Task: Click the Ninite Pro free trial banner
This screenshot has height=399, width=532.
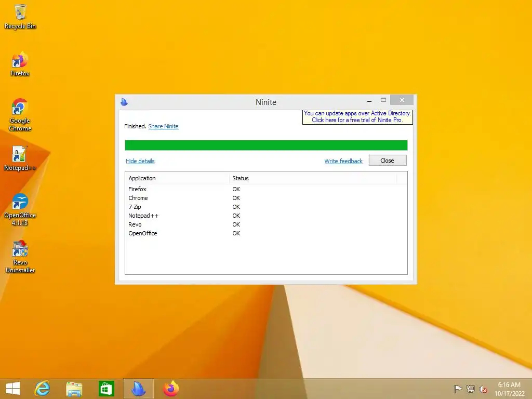Action: point(357,117)
